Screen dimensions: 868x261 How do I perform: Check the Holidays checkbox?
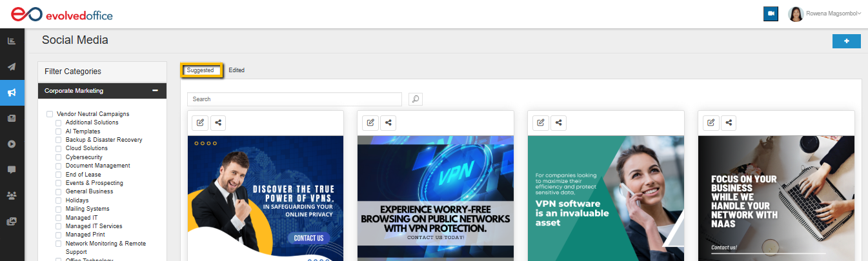pyautogui.click(x=59, y=200)
